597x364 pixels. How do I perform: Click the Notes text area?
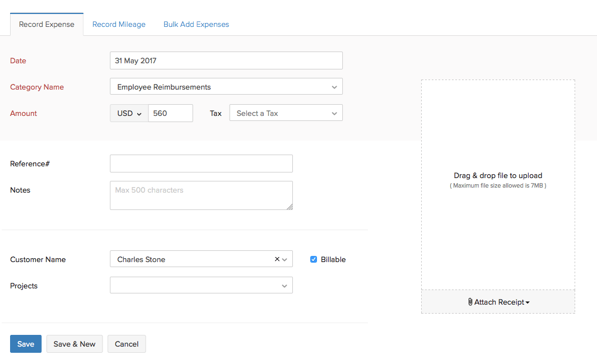[201, 195]
